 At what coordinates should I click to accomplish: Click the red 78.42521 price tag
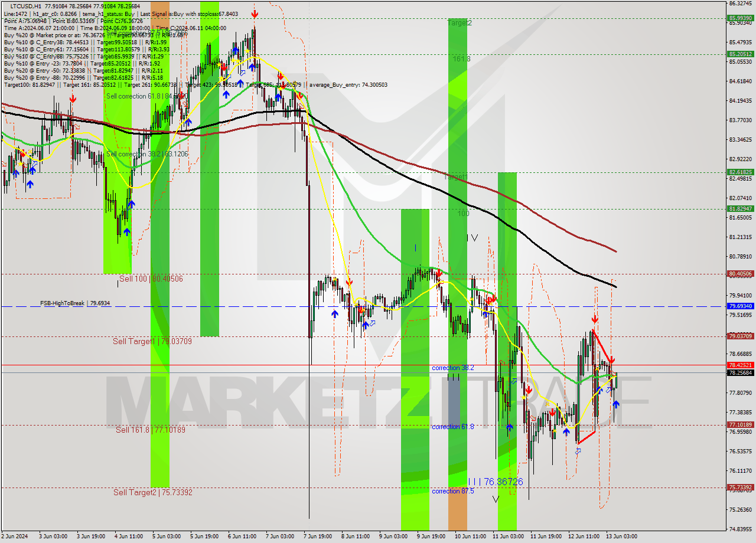point(740,365)
